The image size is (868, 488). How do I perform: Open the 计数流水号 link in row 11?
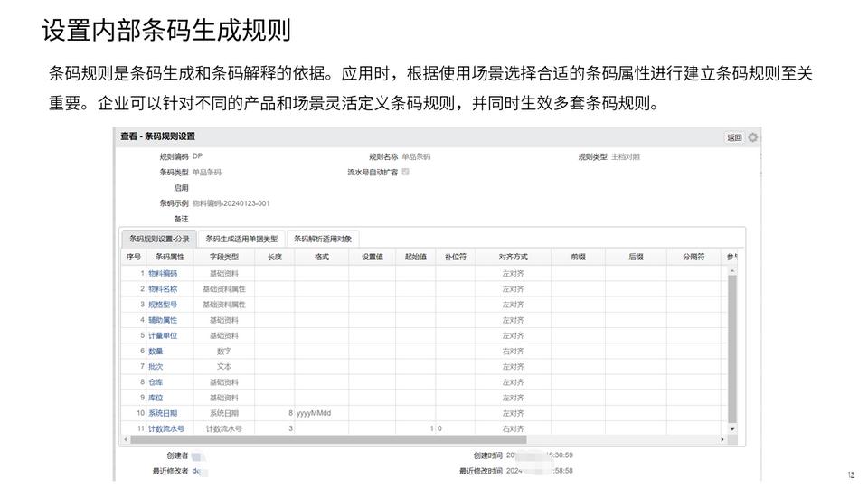pyautogui.click(x=166, y=428)
